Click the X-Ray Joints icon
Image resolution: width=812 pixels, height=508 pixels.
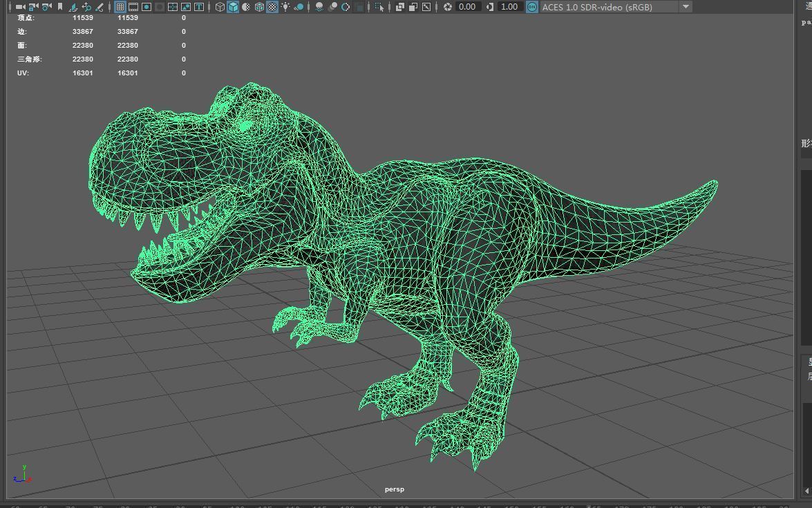point(426,7)
